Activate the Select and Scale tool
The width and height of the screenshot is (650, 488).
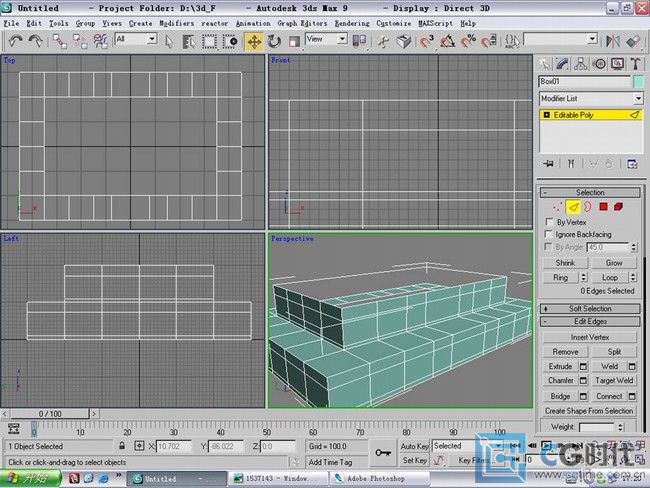294,41
